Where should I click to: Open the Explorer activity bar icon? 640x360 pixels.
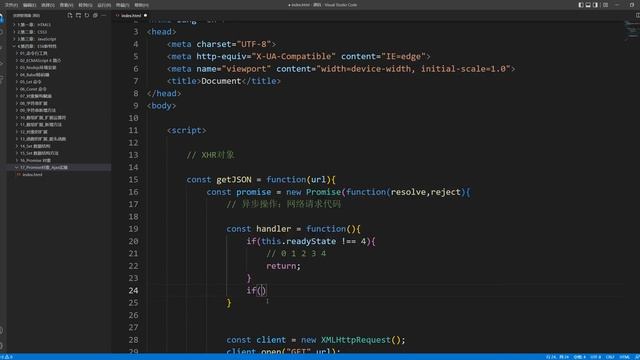click(x=2, y=18)
